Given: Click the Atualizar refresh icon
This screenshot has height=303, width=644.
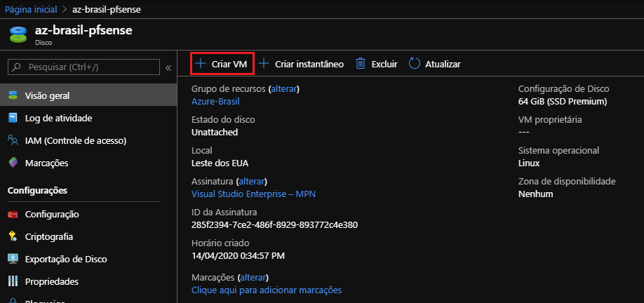Looking at the screenshot, I should tap(415, 64).
